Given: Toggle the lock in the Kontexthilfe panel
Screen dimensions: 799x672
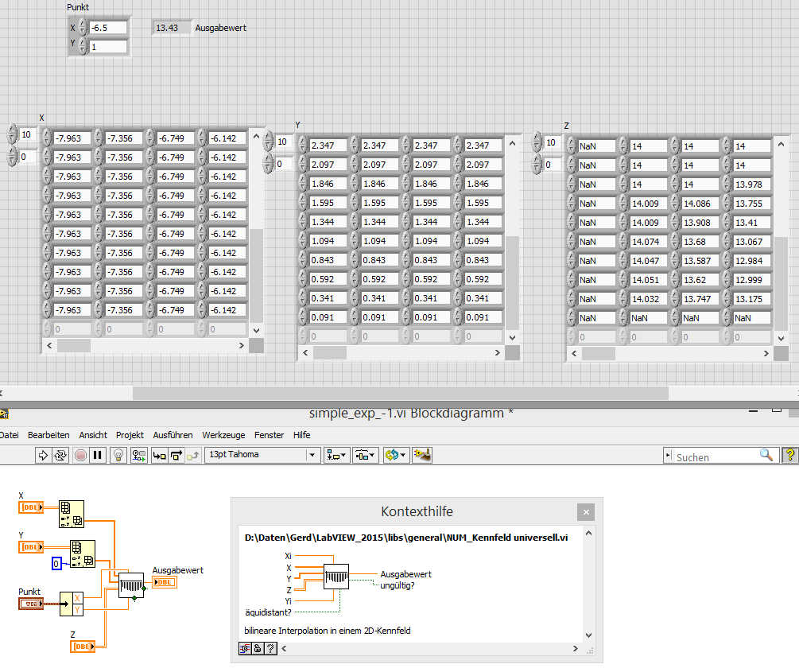Looking at the screenshot, I should click(x=258, y=649).
